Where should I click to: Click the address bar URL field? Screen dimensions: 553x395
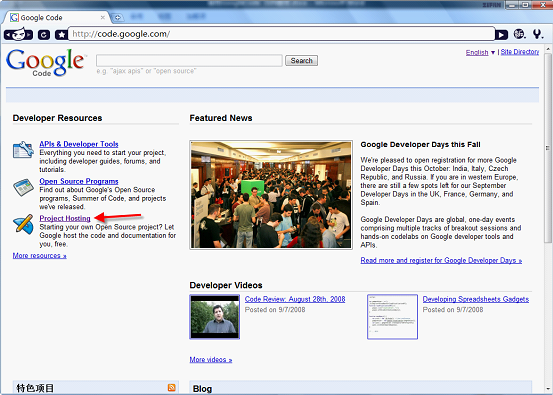281,34
